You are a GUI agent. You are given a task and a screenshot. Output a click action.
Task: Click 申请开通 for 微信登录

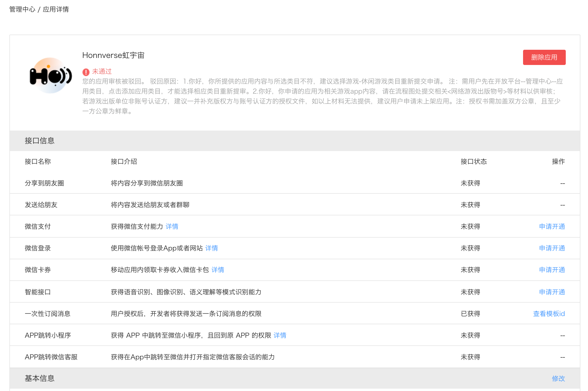tap(552, 248)
